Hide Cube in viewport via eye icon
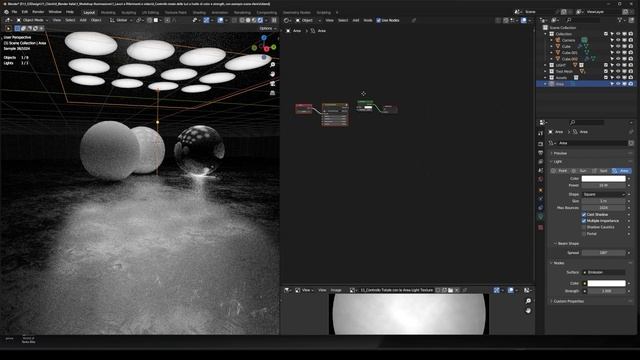This screenshot has height=360, width=640. point(618,46)
